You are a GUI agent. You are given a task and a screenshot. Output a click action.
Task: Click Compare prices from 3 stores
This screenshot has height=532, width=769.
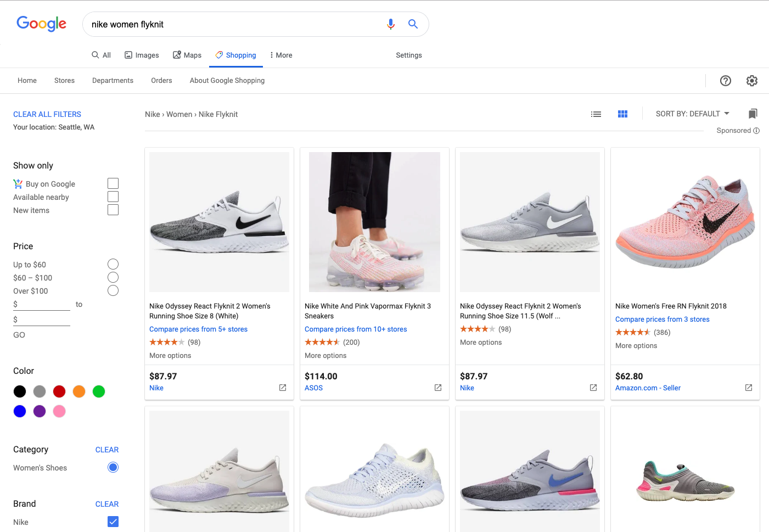tap(663, 319)
